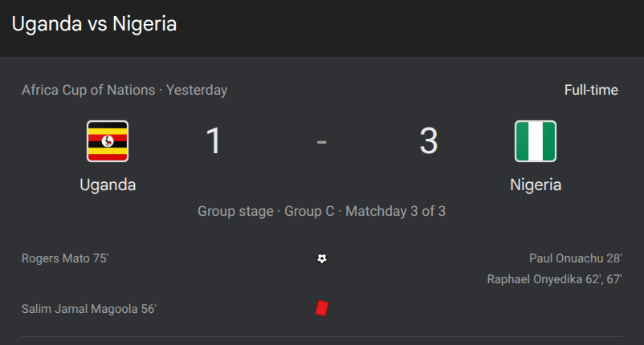Click the Yesterday match date
644x345 pixels.
(197, 90)
